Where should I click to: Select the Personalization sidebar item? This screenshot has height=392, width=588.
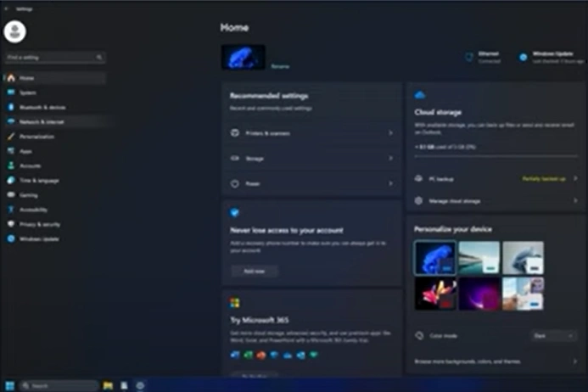pos(36,137)
